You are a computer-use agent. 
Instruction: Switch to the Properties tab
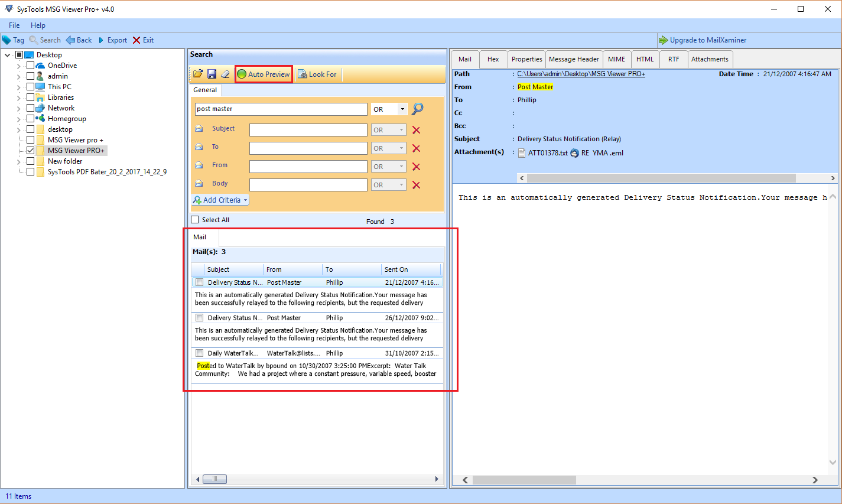526,59
